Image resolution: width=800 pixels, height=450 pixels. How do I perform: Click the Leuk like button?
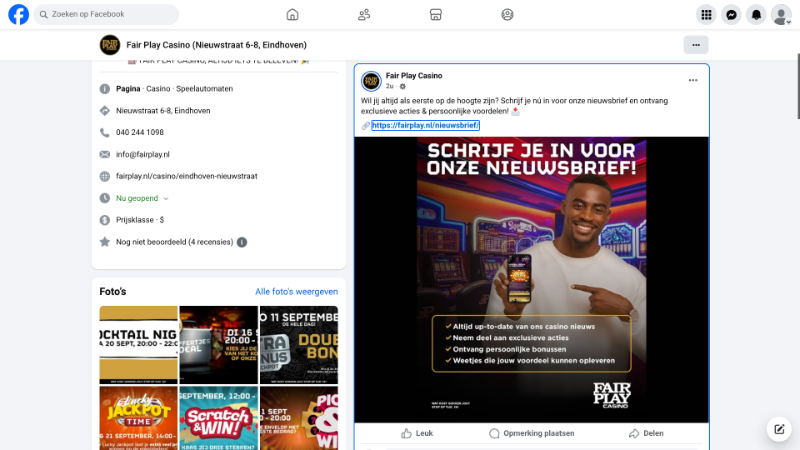[417, 433]
